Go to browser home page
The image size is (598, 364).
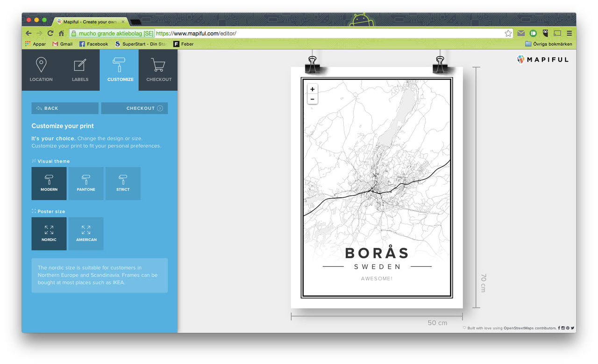click(x=61, y=34)
